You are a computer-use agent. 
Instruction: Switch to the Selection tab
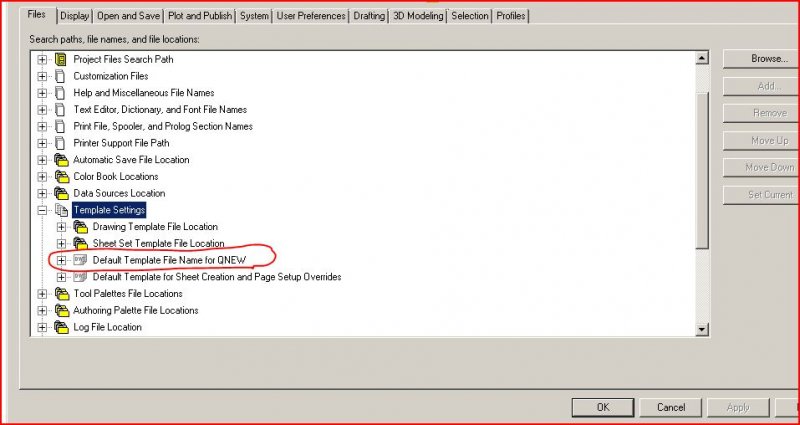[469, 16]
